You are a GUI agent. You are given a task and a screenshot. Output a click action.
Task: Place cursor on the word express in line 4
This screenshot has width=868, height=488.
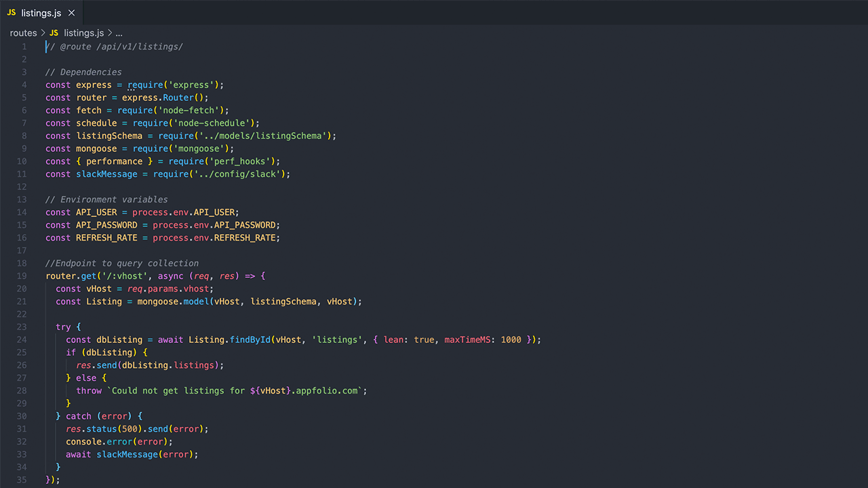coord(94,85)
